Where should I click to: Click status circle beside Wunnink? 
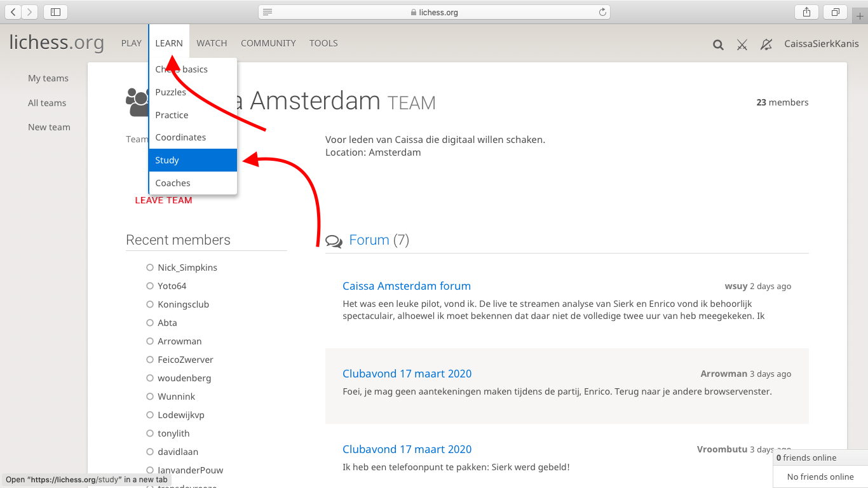pyautogui.click(x=150, y=396)
